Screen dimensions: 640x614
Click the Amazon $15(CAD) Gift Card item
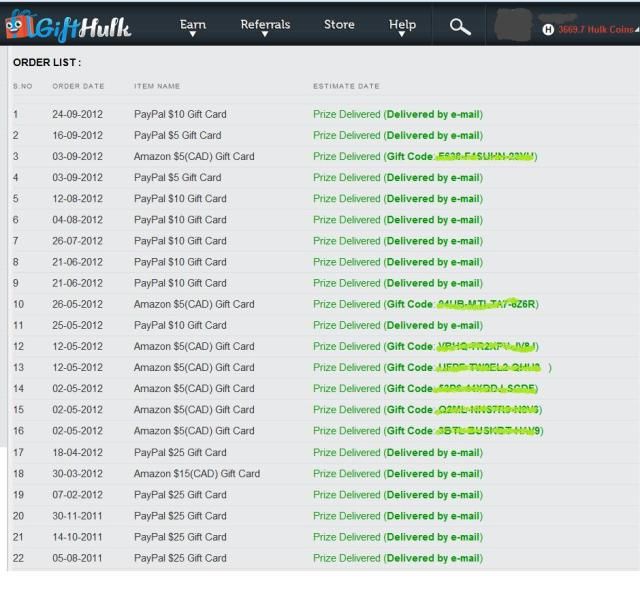196,474
